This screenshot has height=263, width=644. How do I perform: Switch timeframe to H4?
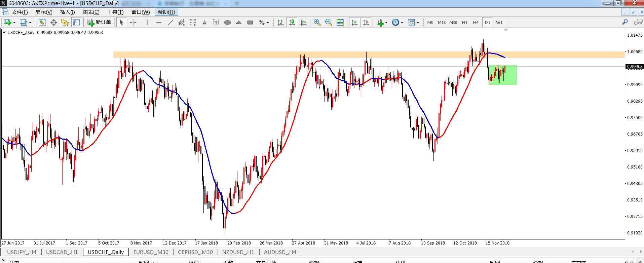pyautogui.click(x=476, y=23)
